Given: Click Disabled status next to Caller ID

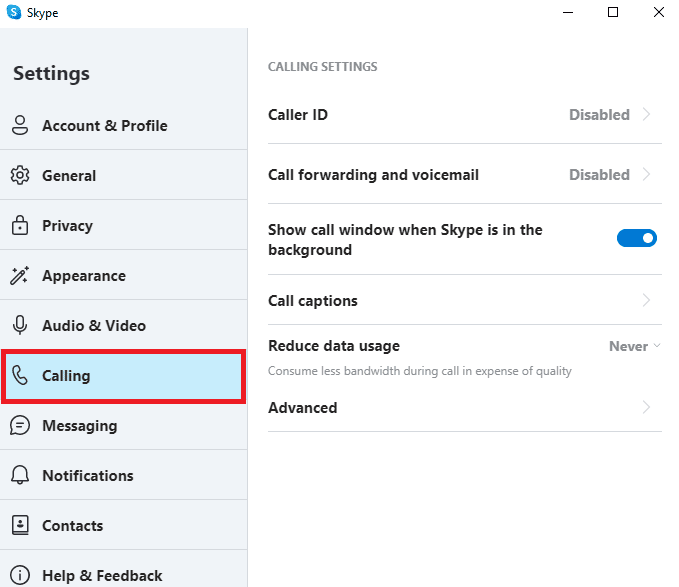Looking at the screenshot, I should pyautogui.click(x=599, y=115).
